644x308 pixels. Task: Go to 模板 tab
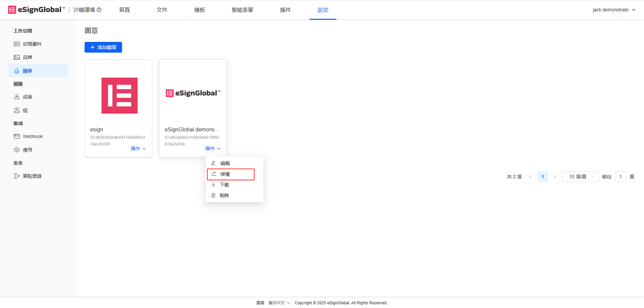click(200, 10)
